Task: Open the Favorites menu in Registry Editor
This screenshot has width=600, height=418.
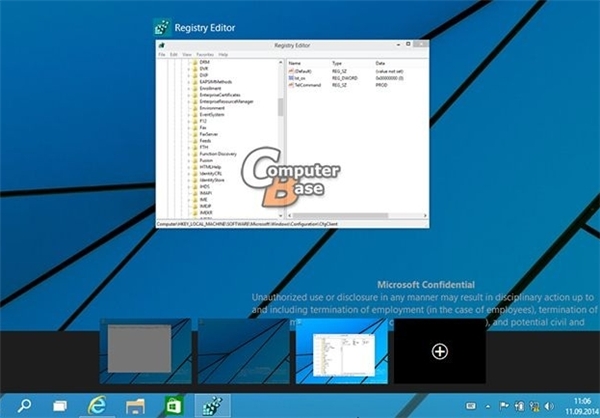Action: point(205,55)
